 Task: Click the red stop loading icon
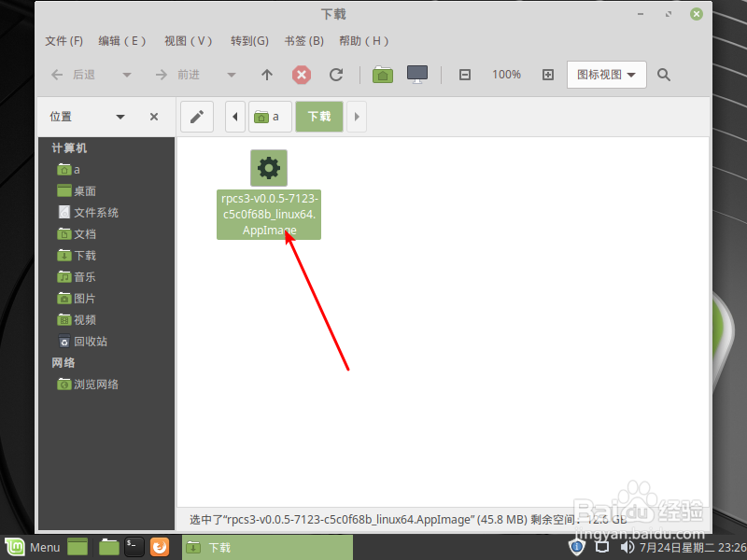click(302, 75)
